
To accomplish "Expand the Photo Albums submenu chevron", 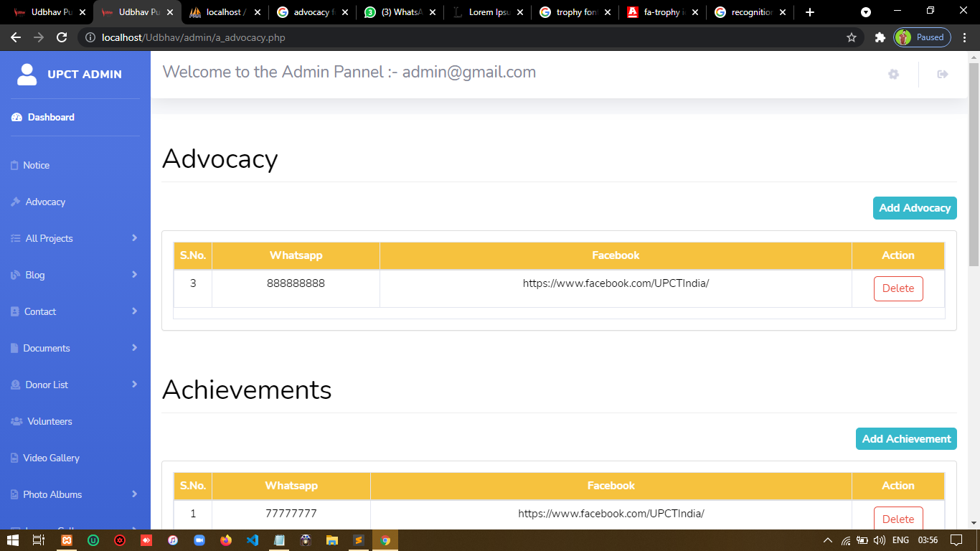I will pos(134,494).
